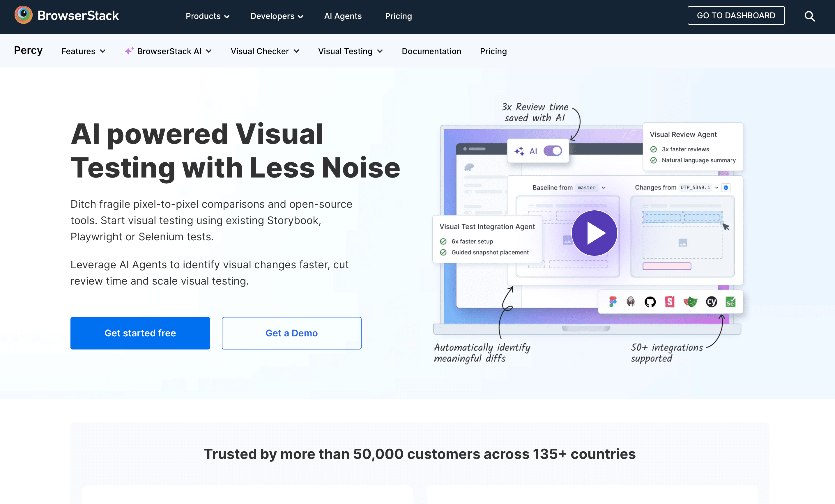This screenshot has height=504, width=835.
Task: Open the UTP_5349.1 changes dropdown
Action: point(699,188)
